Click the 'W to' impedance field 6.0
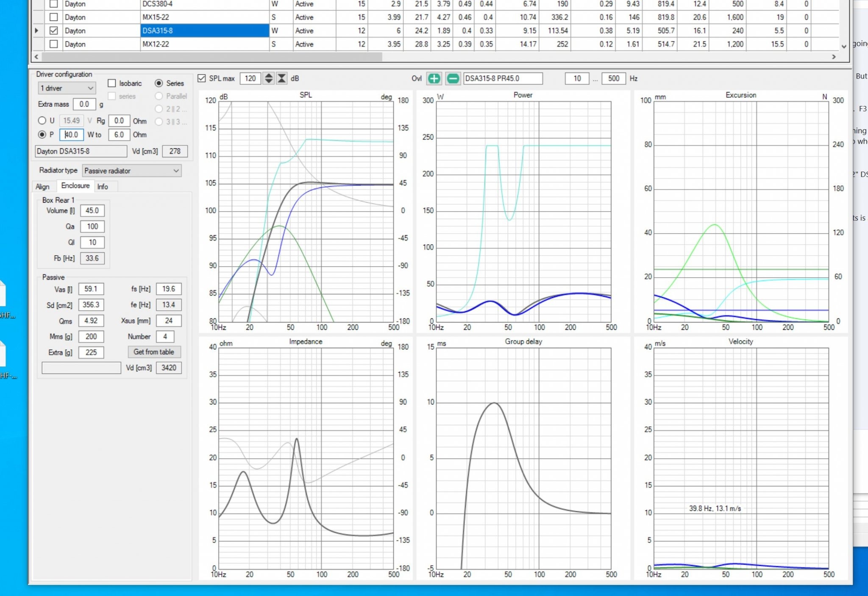868x596 pixels. [x=119, y=135]
